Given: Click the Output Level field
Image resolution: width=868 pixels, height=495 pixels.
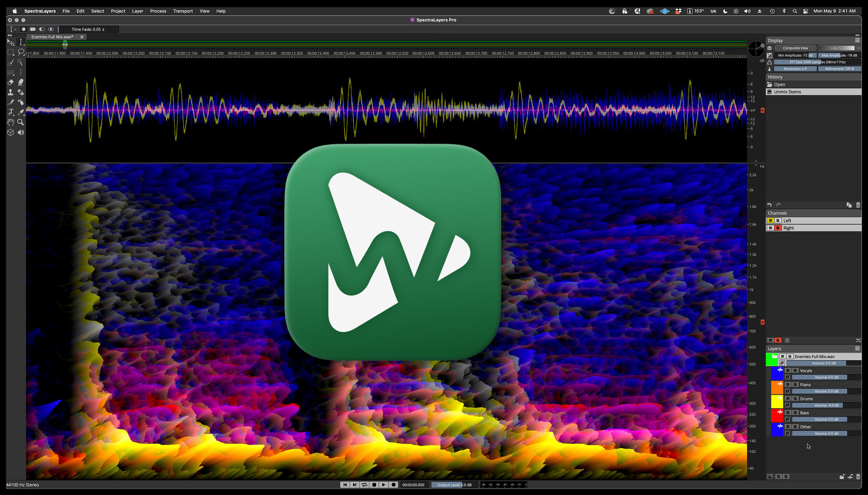Looking at the screenshot, I should [454, 485].
